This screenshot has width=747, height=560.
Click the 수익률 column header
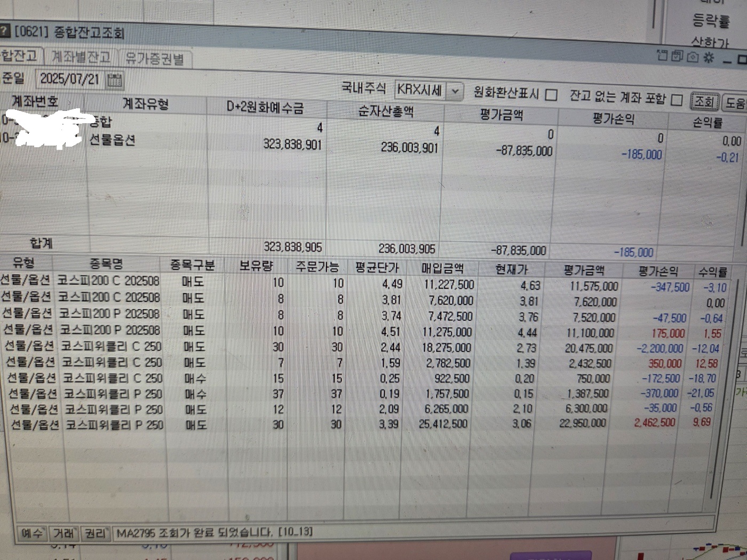tap(713, 272)
